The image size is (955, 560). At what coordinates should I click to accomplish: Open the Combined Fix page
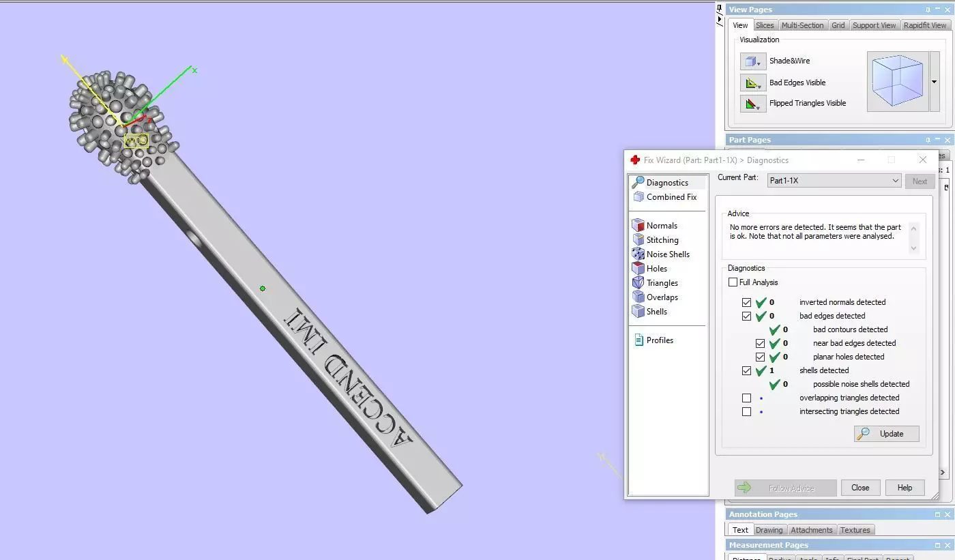pos(664,196)
